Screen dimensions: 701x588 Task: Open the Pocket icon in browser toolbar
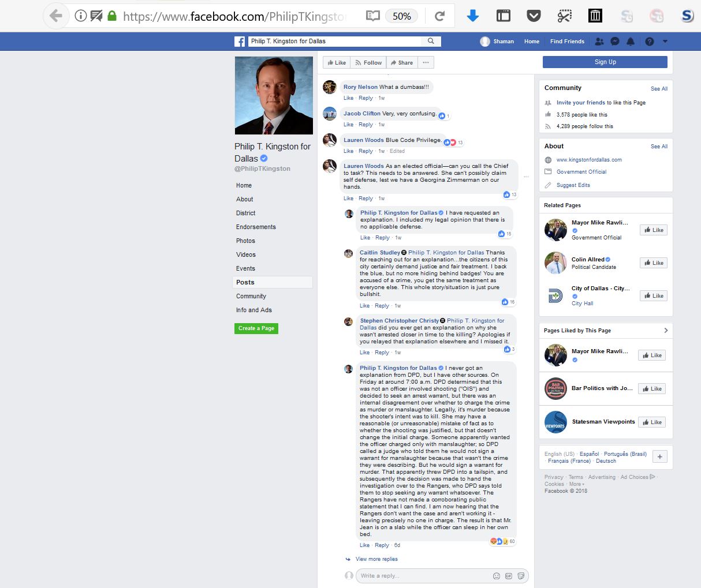pyautogui.click(x=534, y=16)
